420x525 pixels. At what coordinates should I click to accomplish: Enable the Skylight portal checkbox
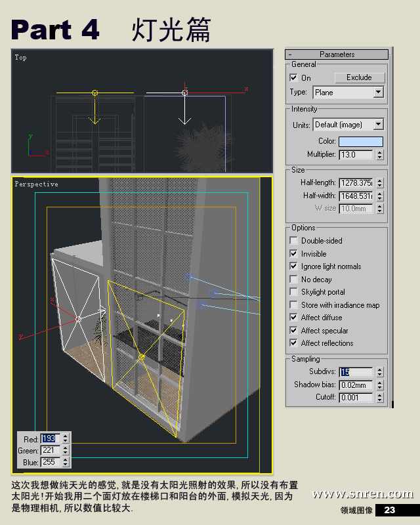click(294, 292)
